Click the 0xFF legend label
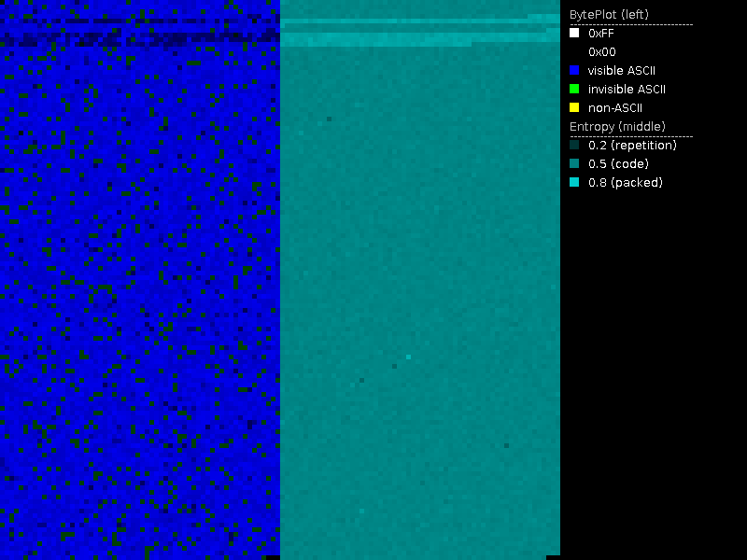This screenshot has width=747, height=560. coord(601,33)
